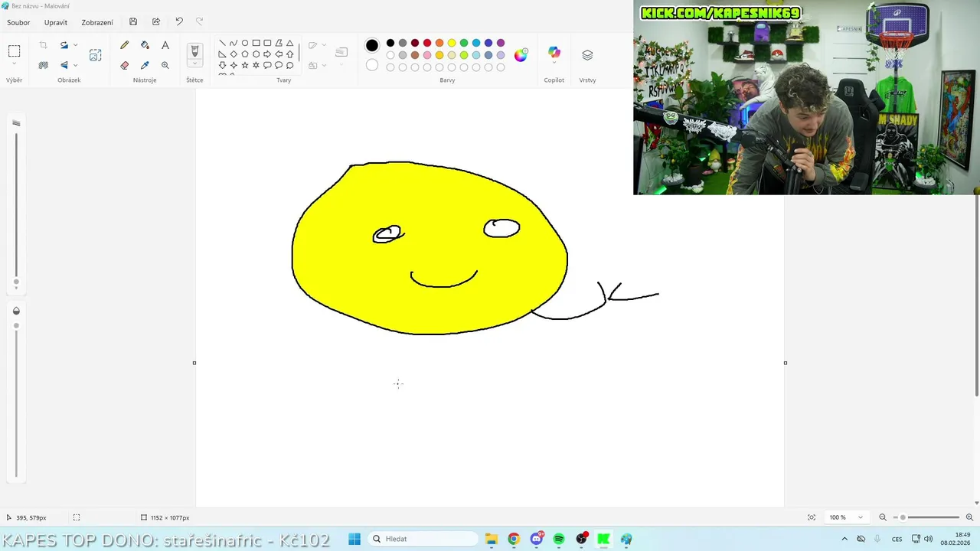The width and height of the screenshot is (980, 551).
Task: Select the Text tool
Action: click(165, 45)
